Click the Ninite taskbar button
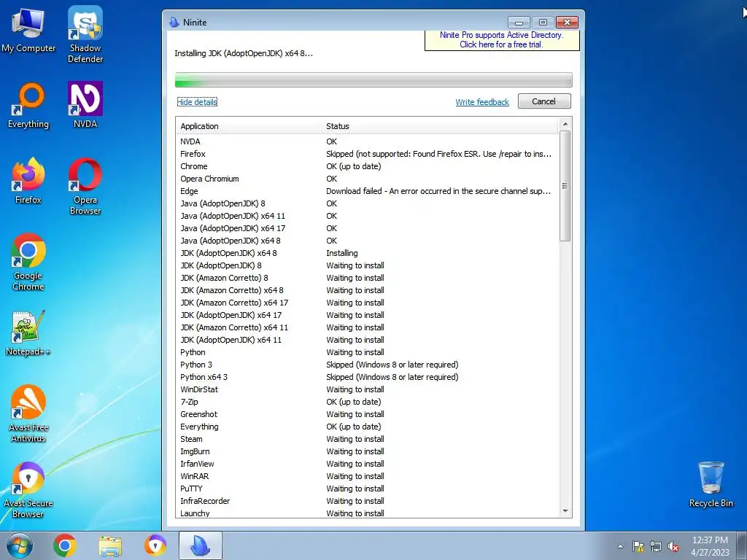 pos(201,545)
